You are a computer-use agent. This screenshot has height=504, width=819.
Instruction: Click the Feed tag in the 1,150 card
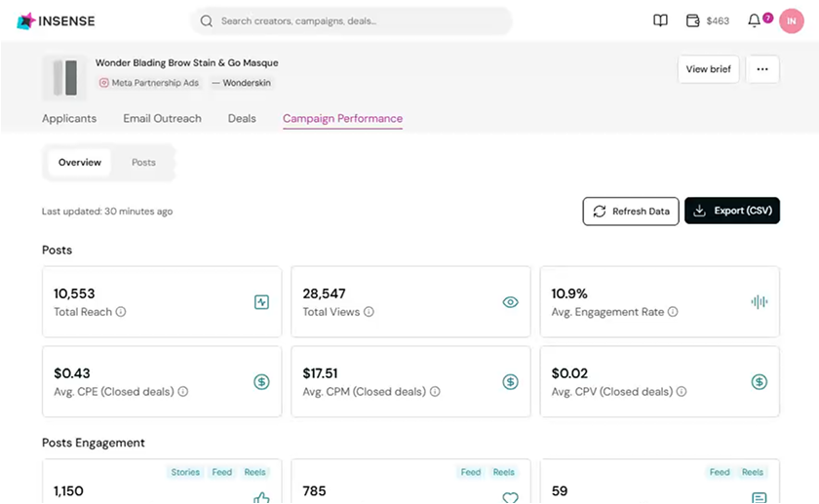222,472
